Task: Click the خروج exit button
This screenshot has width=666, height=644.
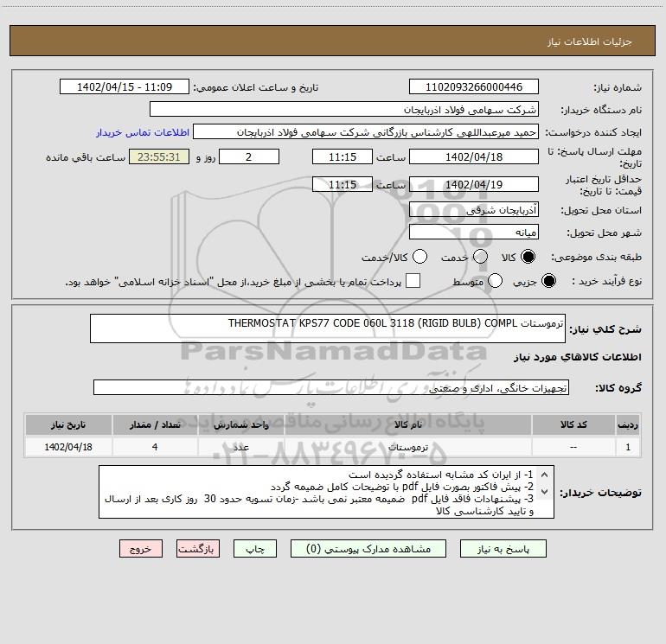Action: click(x=141, y=549)
